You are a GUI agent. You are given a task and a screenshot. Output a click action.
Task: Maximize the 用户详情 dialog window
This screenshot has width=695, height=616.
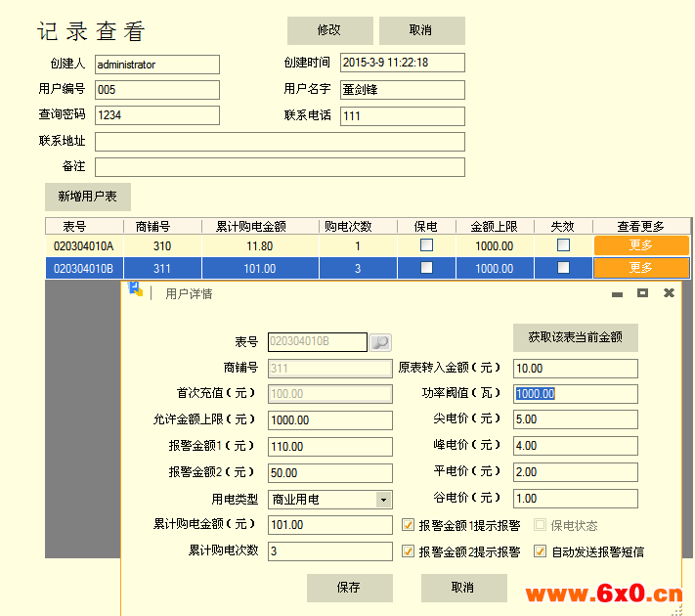[x=642, y=292]
